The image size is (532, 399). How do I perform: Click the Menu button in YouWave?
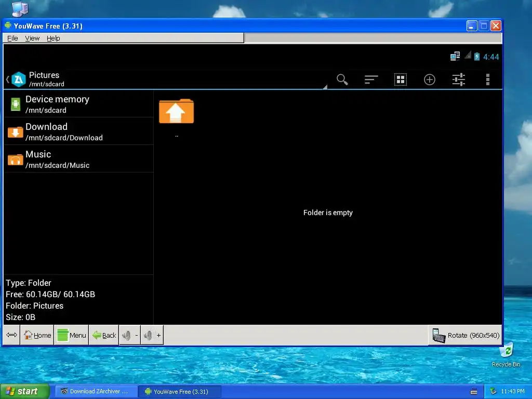pyautogui.click(x=71, y=335)
